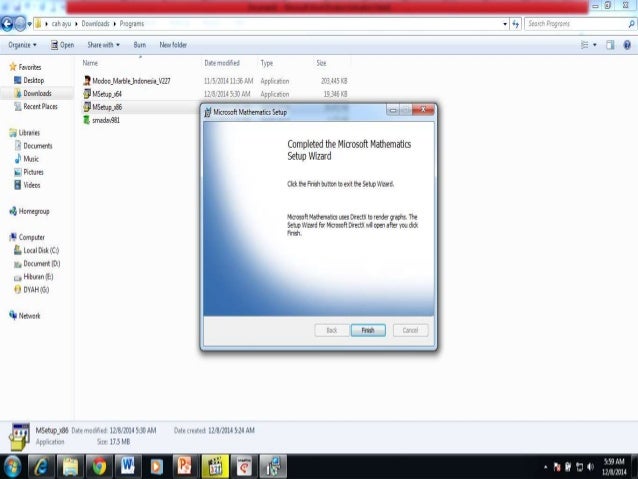Click the refresh button beside address bar
Viewport: 638px width, 479px height.
(516, 24)
